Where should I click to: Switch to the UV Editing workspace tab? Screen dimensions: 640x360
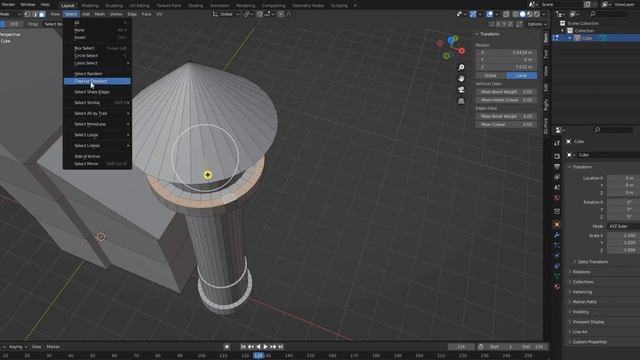[140, 6]
